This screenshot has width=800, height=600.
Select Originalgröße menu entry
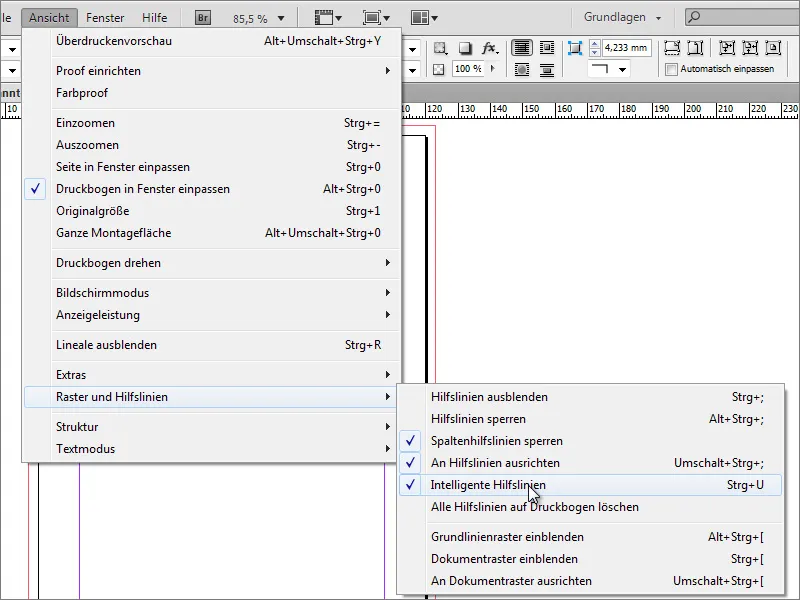click(211, 211)
